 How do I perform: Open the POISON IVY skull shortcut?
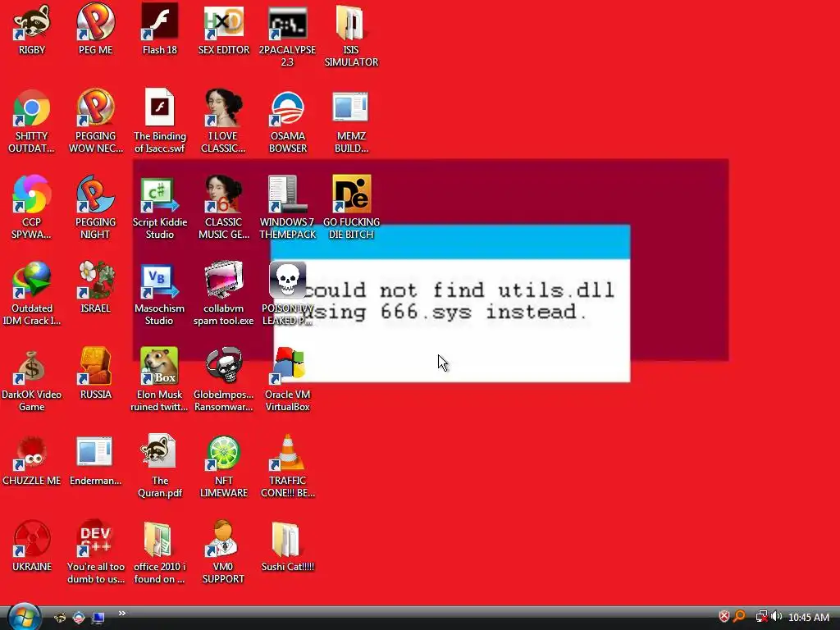point(288,281)
